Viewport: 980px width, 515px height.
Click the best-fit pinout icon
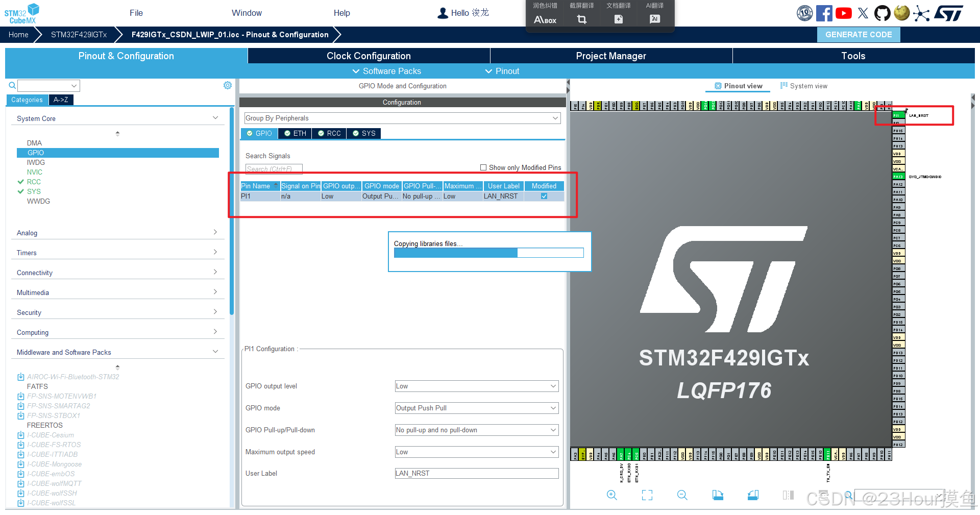tap(647, 495)
